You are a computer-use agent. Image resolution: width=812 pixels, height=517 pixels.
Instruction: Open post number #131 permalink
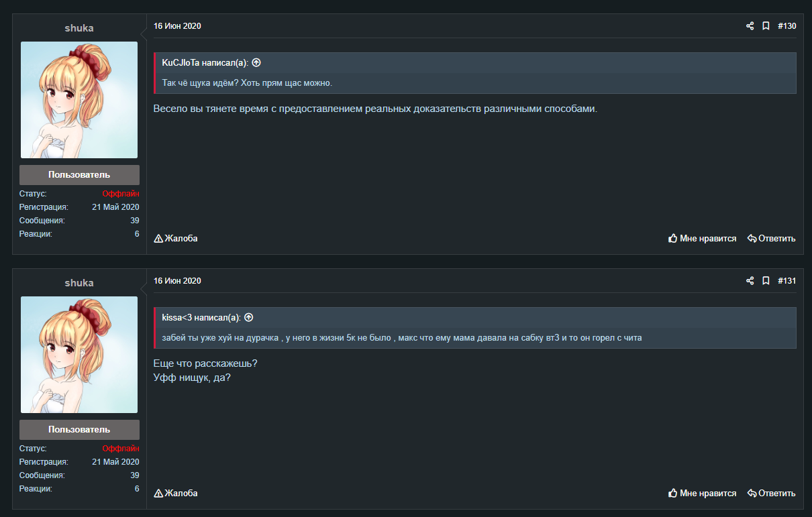[x=786, y=281]
